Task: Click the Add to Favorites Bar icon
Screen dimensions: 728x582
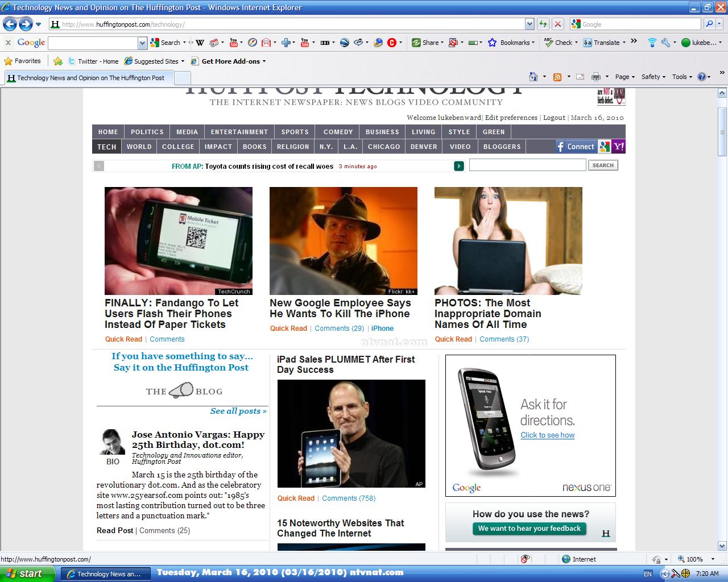Action: 57,61
